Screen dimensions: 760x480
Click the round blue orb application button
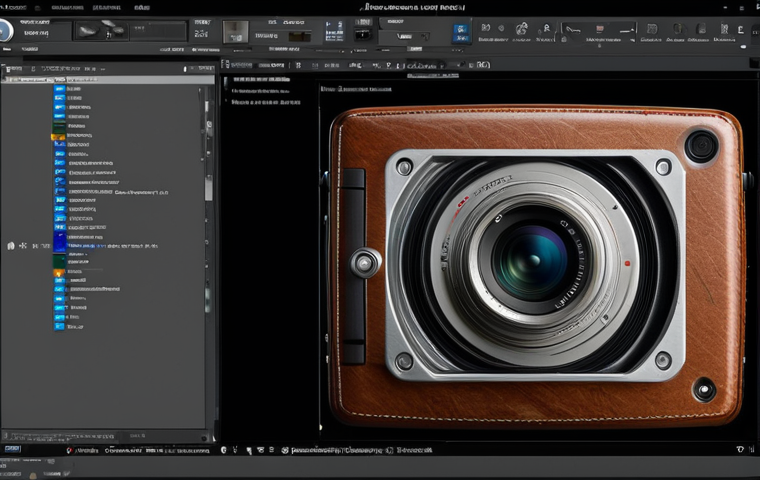coord(5,31)
